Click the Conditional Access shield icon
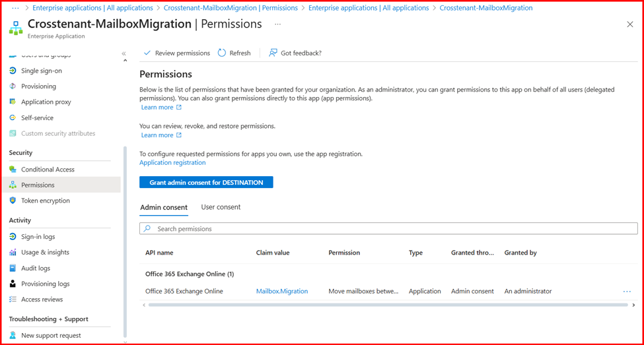The height and width of the screenshot is (345, 644). point(13,170)
